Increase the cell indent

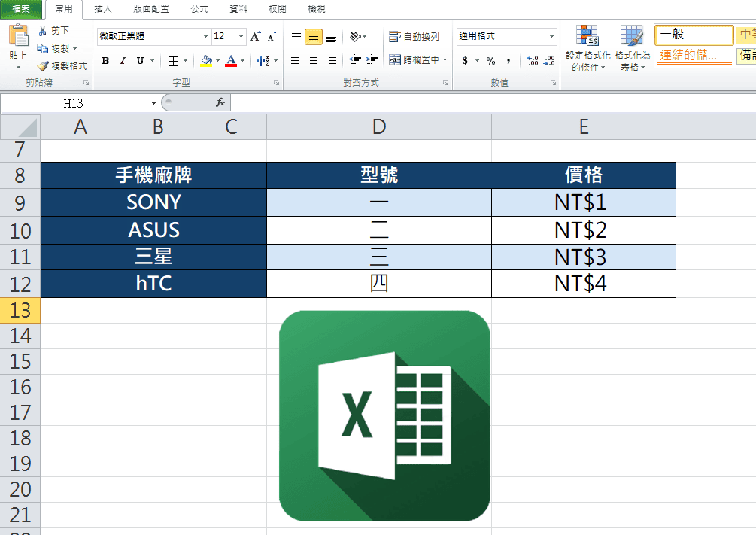[x=372, y=59]
